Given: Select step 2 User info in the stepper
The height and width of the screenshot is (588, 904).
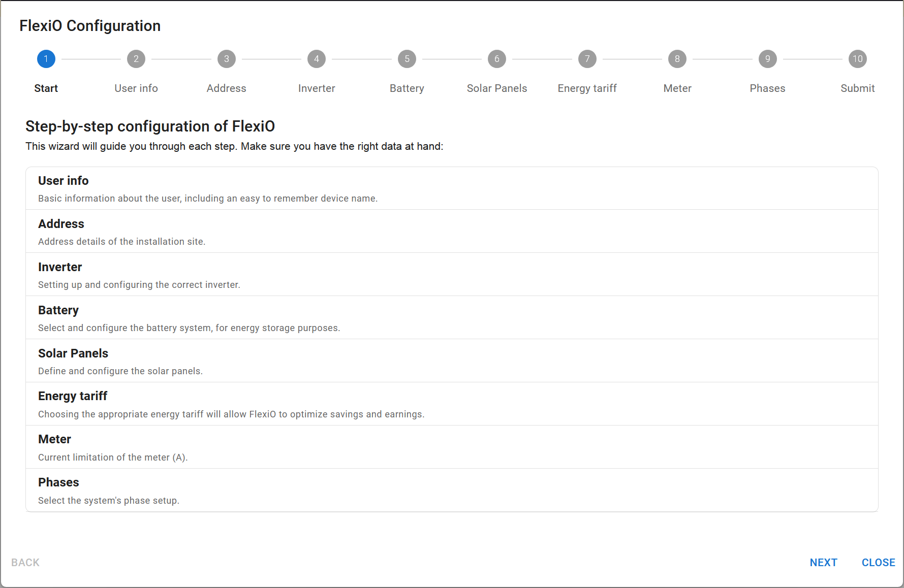Looking at the screenshot, I should [x=136, y=58].
